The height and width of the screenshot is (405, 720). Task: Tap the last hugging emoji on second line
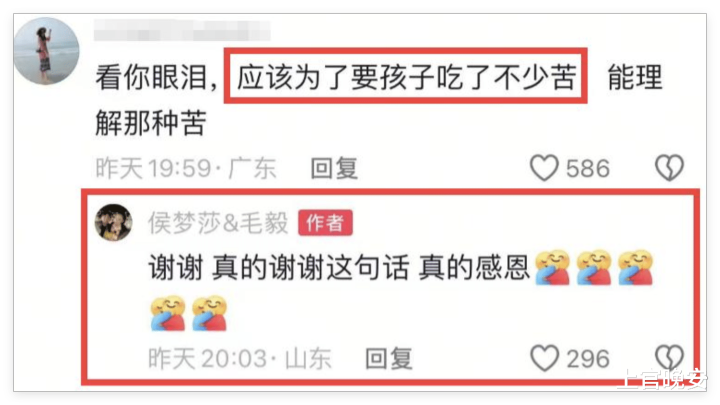pos(210,313)
